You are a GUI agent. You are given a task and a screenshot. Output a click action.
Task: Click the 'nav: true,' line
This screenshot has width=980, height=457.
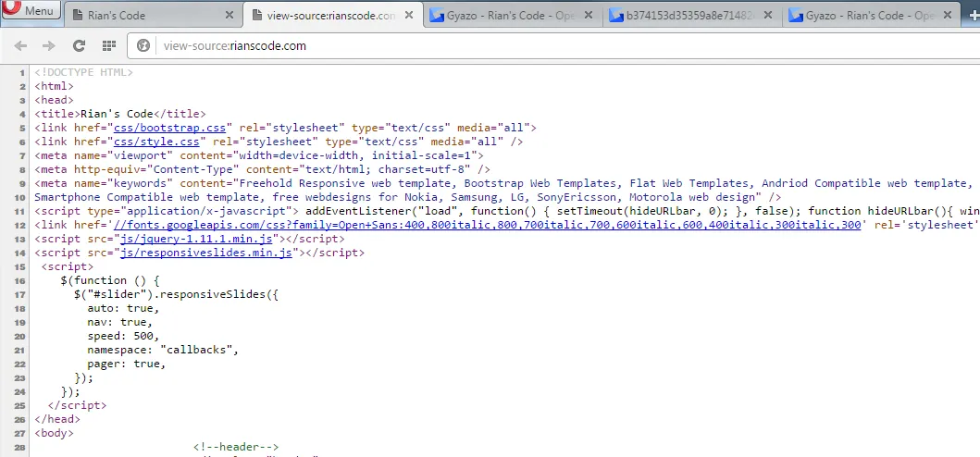120,322
